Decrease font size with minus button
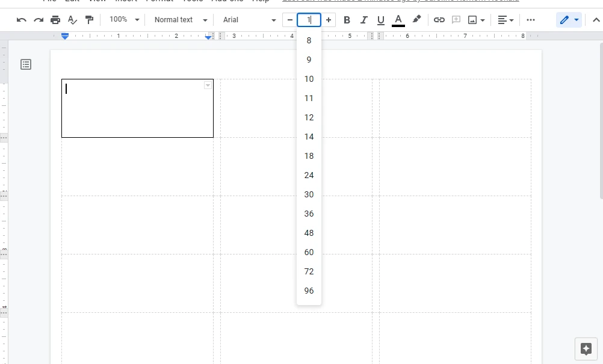The height and width of the screenshot is (364, 603). [x=290, y=20]
